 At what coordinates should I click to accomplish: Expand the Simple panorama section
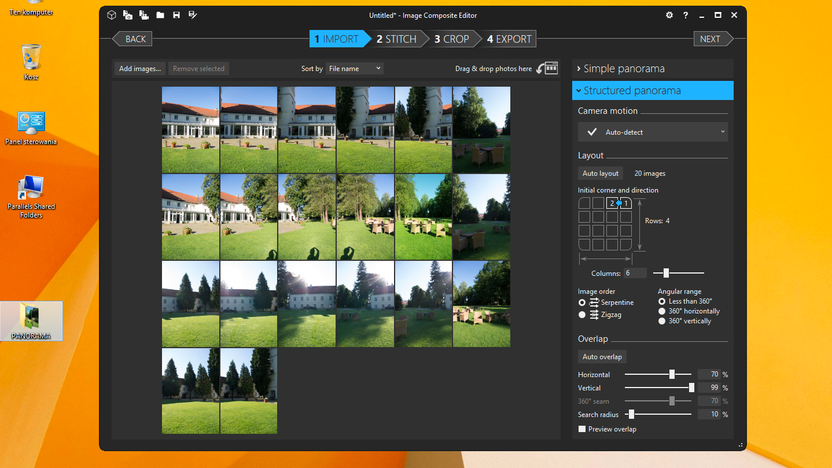(653, 68)
